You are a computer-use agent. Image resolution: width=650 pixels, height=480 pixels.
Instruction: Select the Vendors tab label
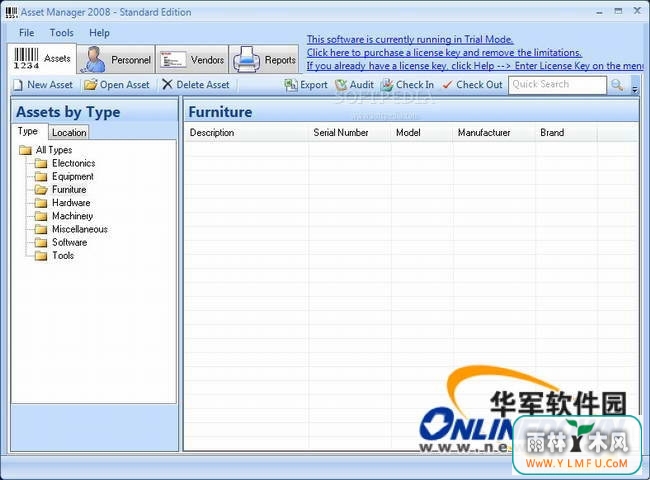[207, 60]
